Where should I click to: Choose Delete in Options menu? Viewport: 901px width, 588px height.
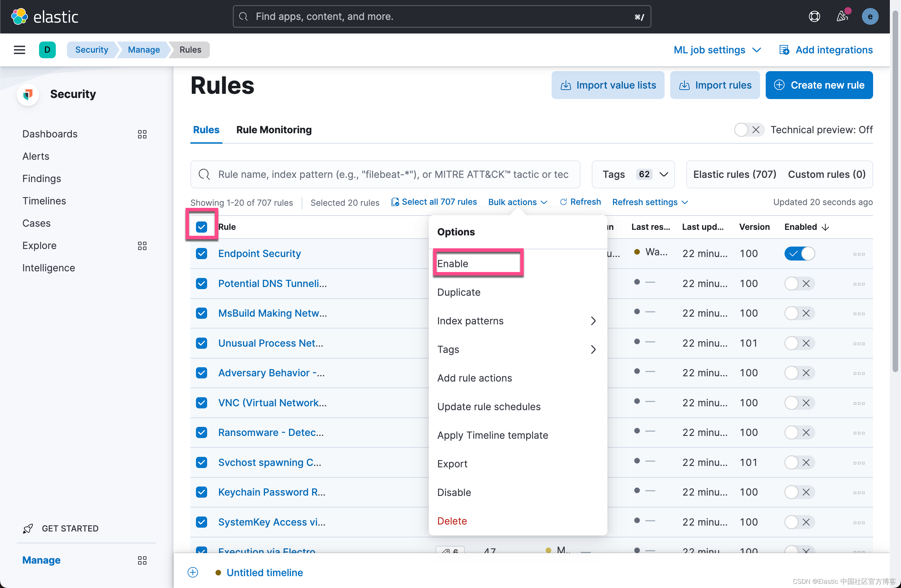[517, 521]
